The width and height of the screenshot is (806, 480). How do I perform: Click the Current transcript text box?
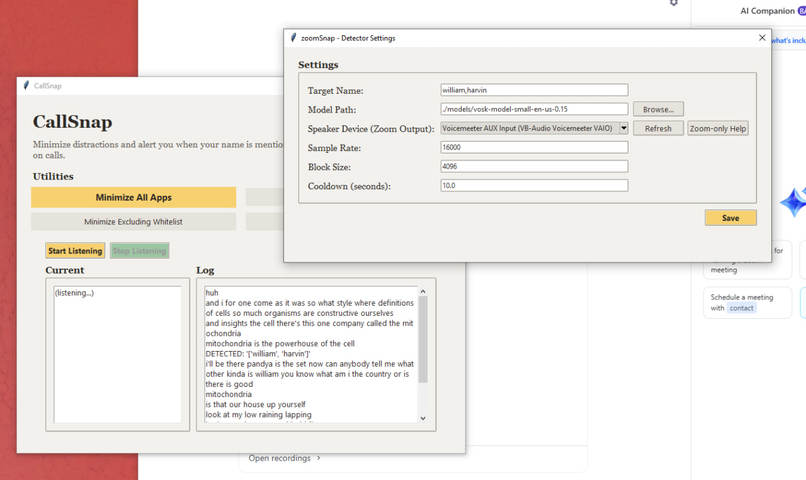[118, 355]
